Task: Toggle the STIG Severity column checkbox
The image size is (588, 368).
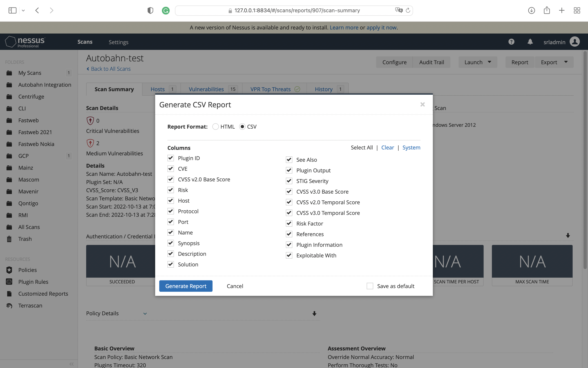Action: [289, 181]
